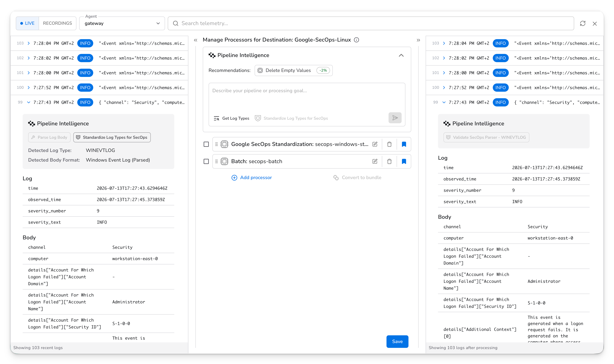Click 'observed_time' row in left Log table

tap(98, 200)
